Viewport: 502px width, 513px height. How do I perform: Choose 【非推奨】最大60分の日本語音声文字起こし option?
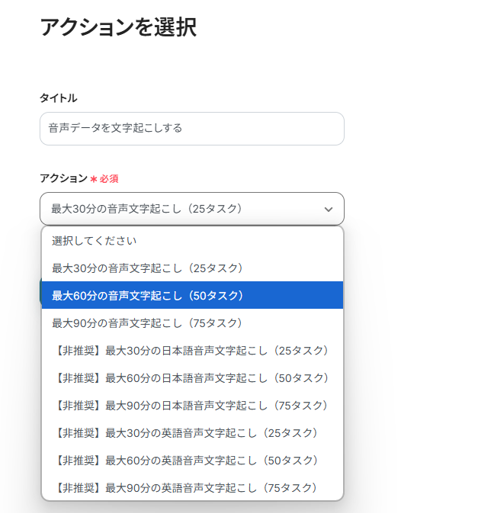[x=192, y=378]
